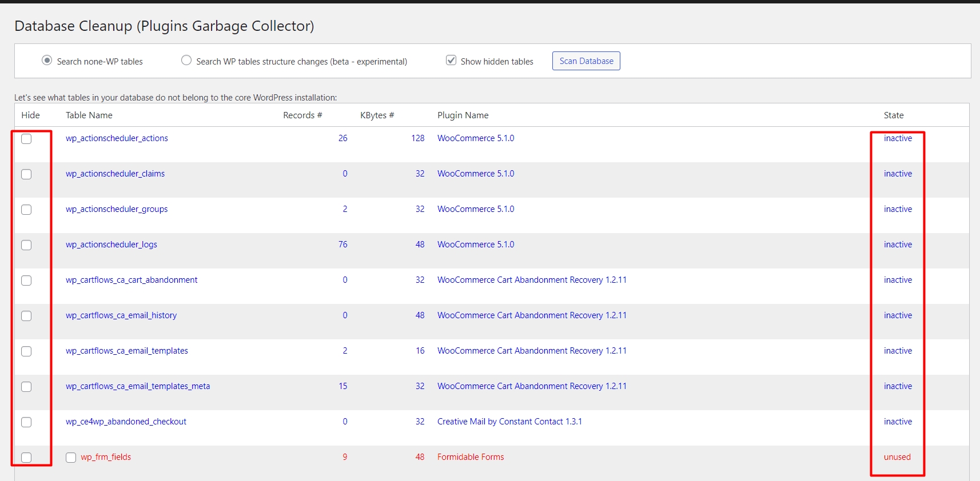
Task: Click table name wp_actionscheduler_actions
Action: 117,138
